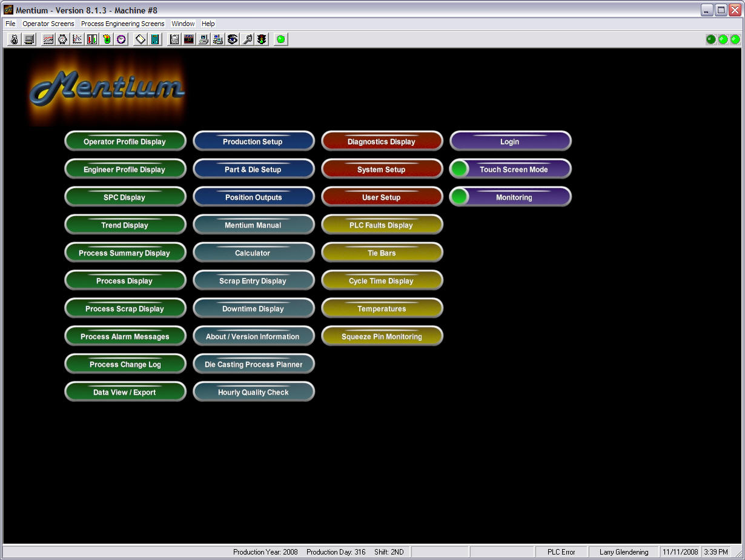Open the PLC Faults Display
Screen dimensions: 745x560
(x=382, y=225)
